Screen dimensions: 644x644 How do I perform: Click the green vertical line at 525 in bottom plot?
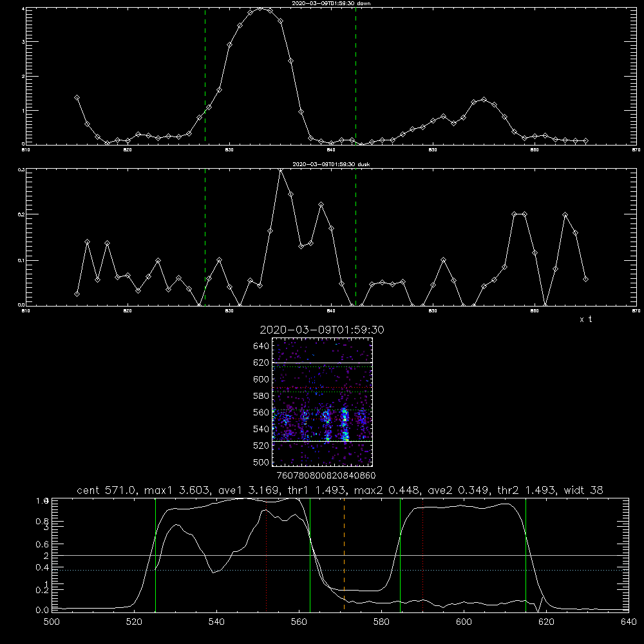pos(155,554)
